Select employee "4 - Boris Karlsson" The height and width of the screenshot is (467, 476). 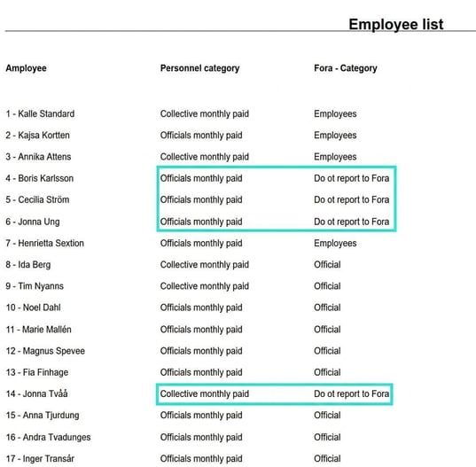(x=40, y=178)
